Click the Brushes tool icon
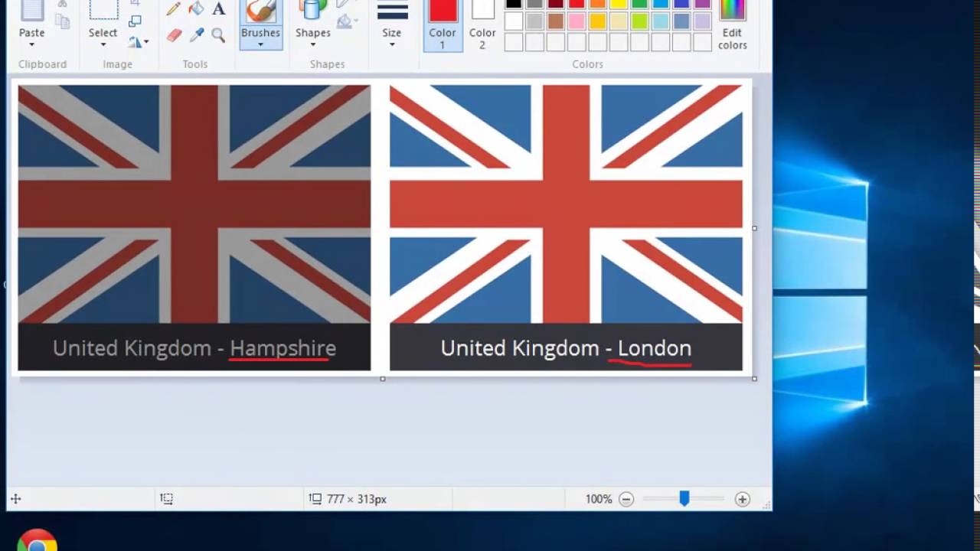Image resolution: width=980 pixels, height=551 pixels. click(260, 11)
